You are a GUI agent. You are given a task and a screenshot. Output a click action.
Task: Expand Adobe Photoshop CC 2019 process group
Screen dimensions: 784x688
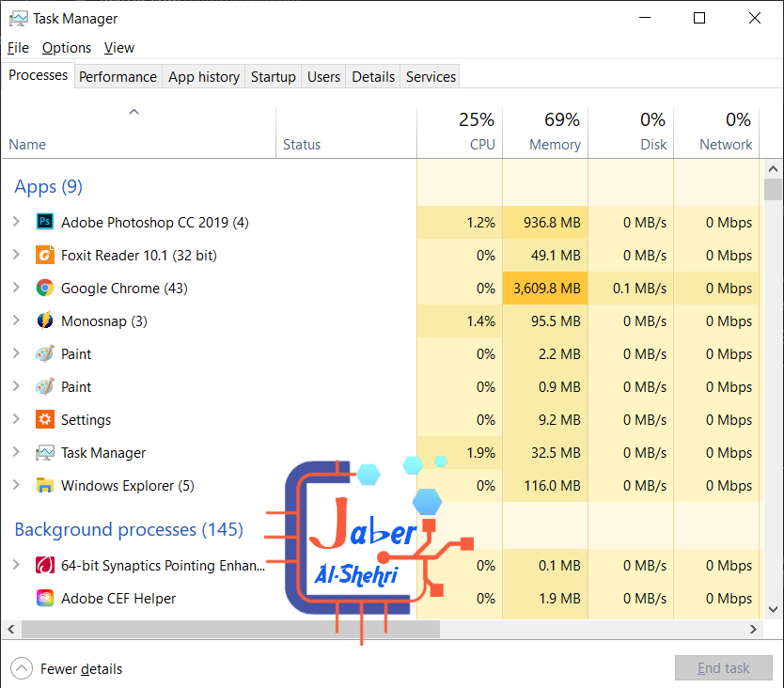16,222
